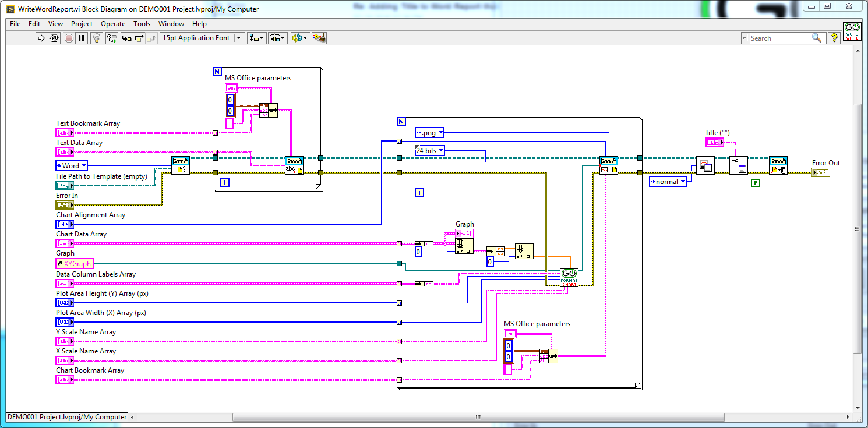This screenshot has width=868, height=428.
Task: Click the Error In control terminal
Action: [65, 205]
